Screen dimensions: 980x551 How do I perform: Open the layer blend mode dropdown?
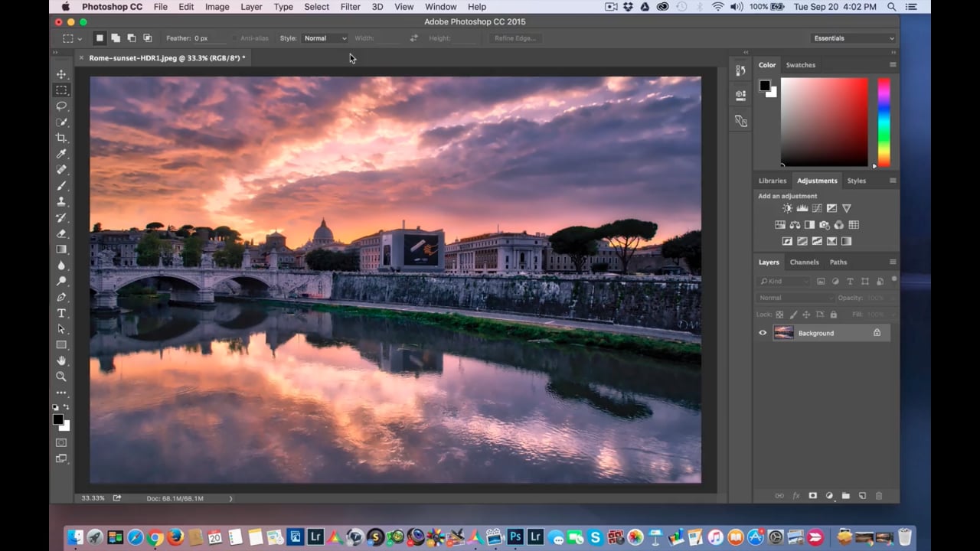click(x=795, y=298)
